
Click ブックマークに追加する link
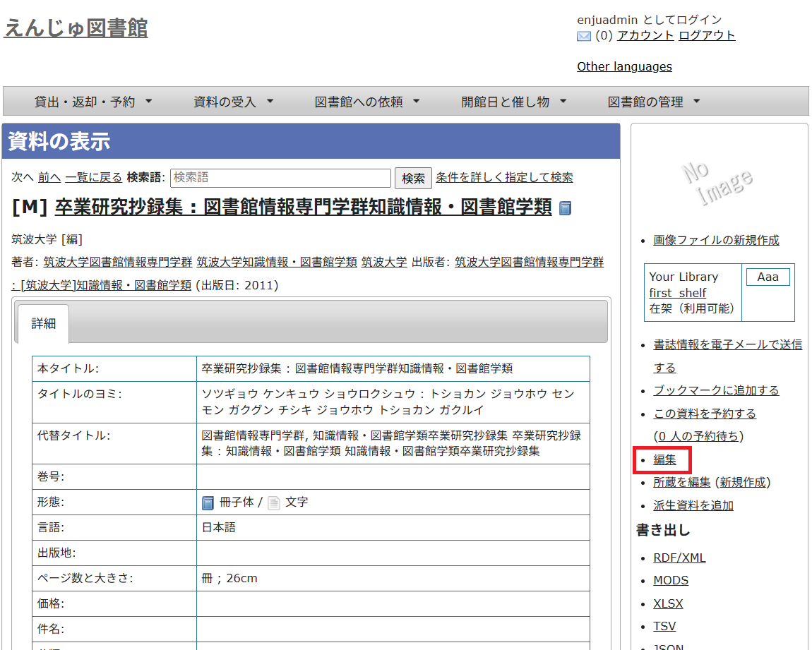(716, 390)
